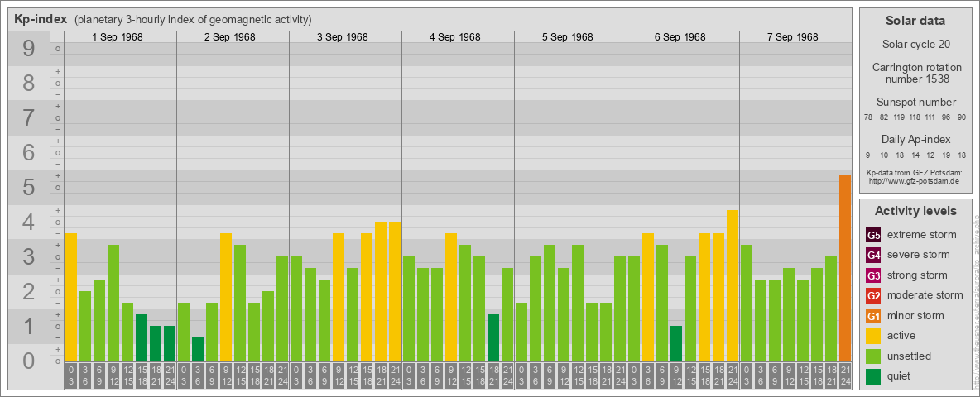
Task: Click the yellow 0-3 bar on 1 Sep
Action: pyautogui.click(x=71, y=297)
